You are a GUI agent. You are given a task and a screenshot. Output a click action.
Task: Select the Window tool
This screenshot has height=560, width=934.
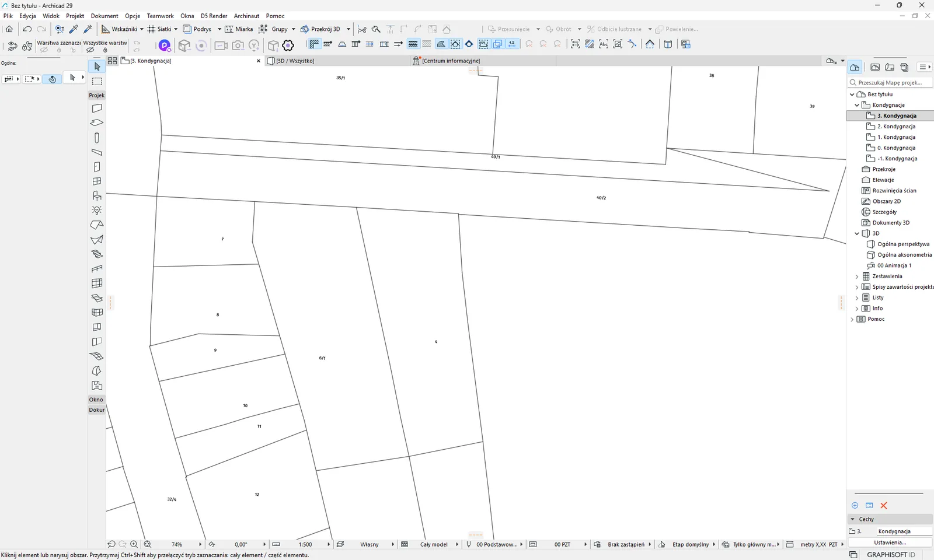coord(97,181)
